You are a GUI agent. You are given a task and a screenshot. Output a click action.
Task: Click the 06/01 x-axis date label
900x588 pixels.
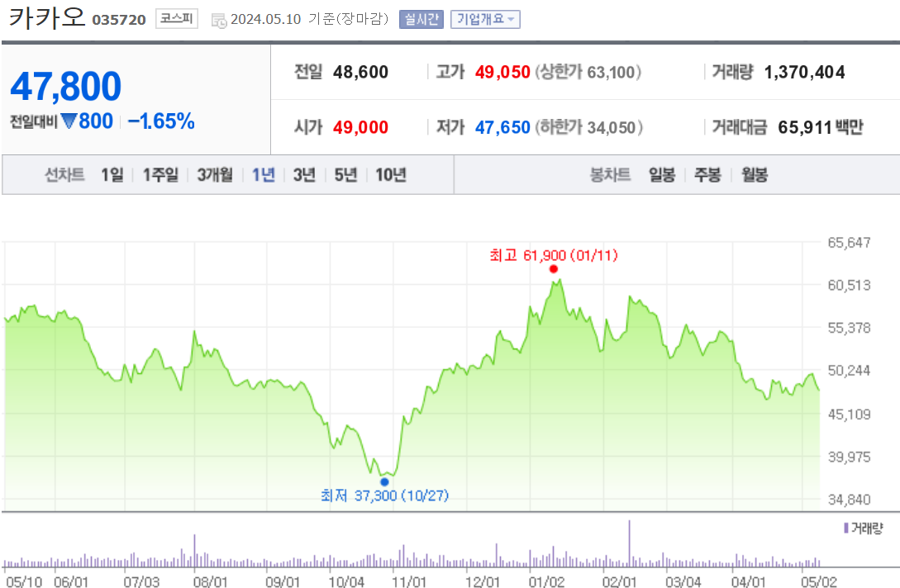coord(71,581)
